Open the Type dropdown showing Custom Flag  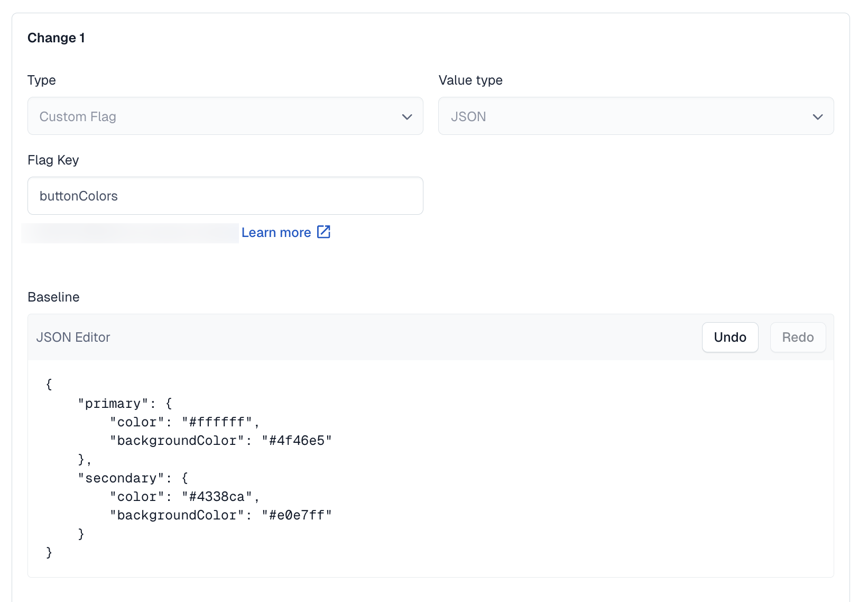(x=225, y=116)
